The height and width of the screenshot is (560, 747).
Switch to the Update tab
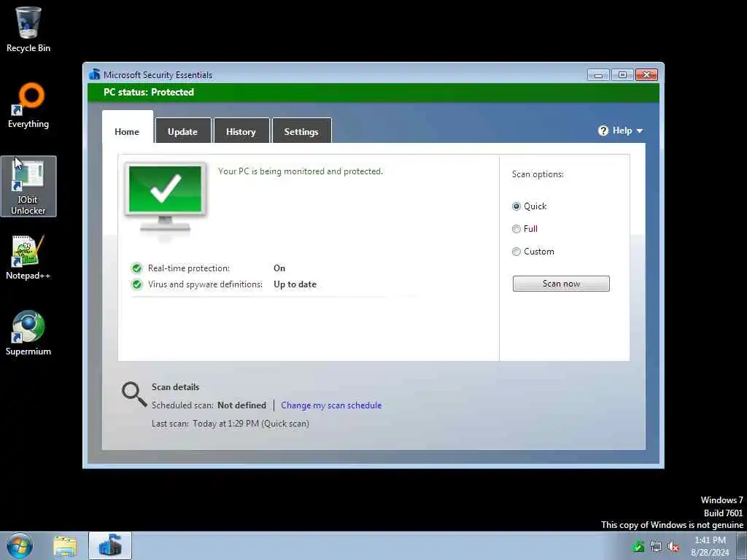(183, 131)
